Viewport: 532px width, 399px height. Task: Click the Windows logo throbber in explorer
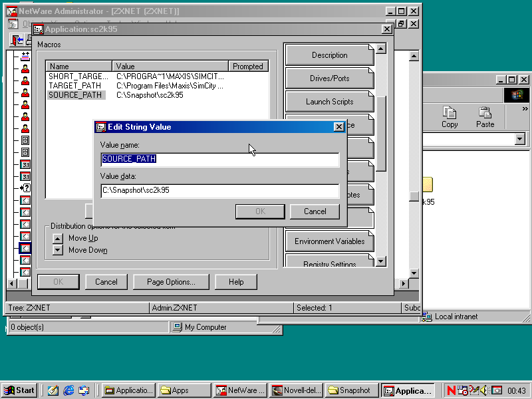coord(516,95)
